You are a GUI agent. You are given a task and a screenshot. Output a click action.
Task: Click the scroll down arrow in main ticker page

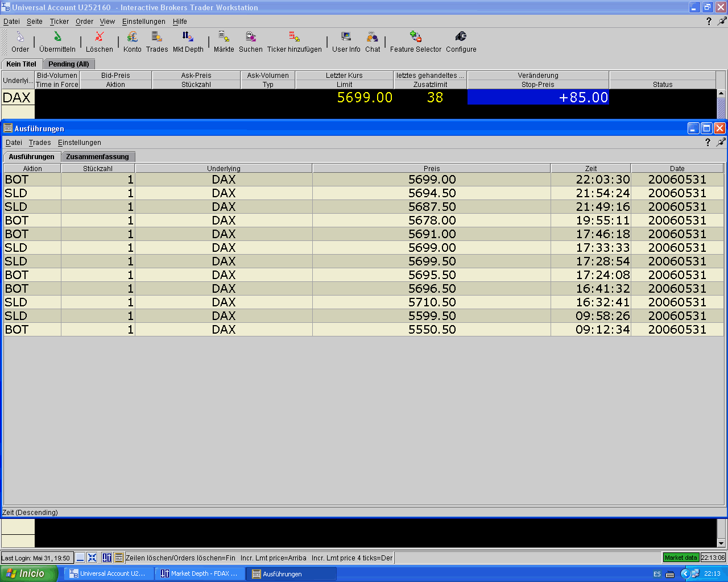click(721, 543)
